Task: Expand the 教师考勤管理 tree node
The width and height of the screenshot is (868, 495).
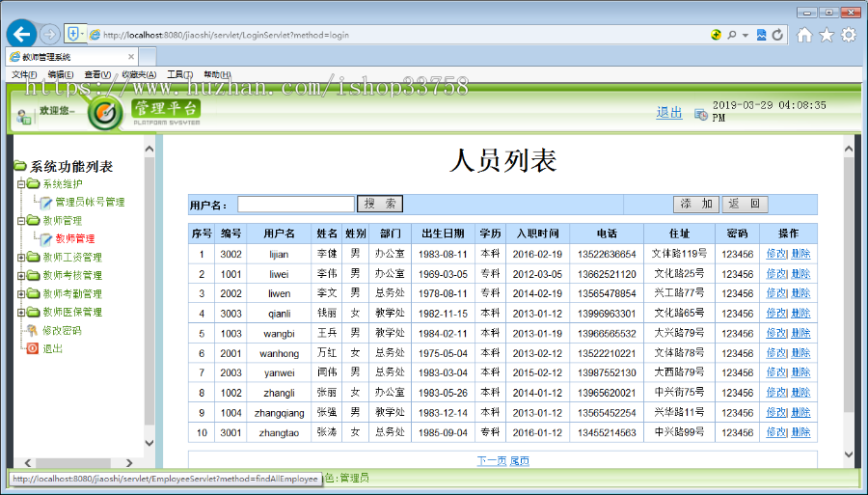Action: point(21,293)
